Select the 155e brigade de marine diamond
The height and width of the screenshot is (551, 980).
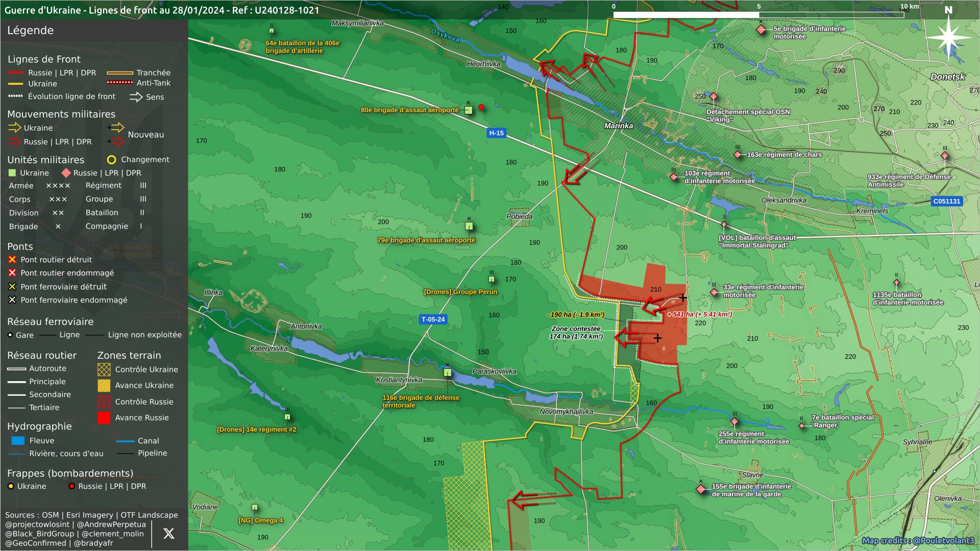[701, 489]
